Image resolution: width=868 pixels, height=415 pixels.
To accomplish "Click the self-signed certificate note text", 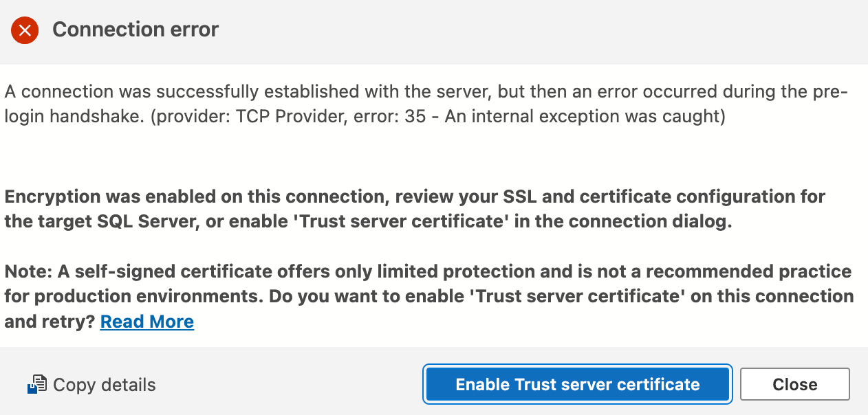I will 413,296.
